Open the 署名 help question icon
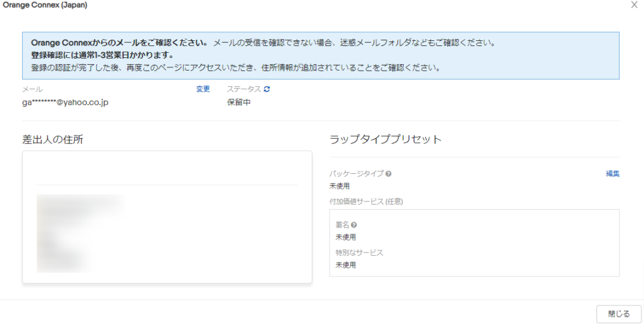The width and height of the screenshot is (644, 325). point(353,225)
